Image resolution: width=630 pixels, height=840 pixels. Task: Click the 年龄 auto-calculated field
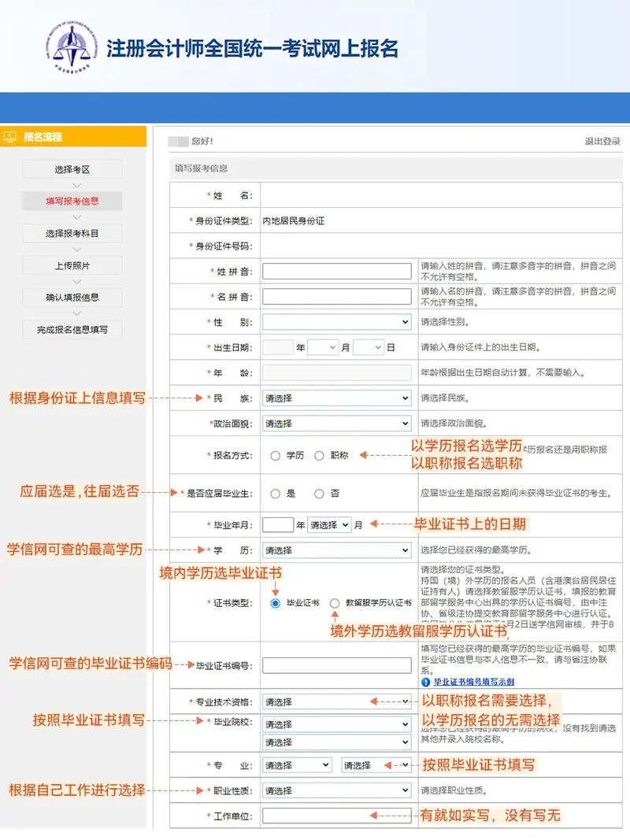tap(336, 373)
